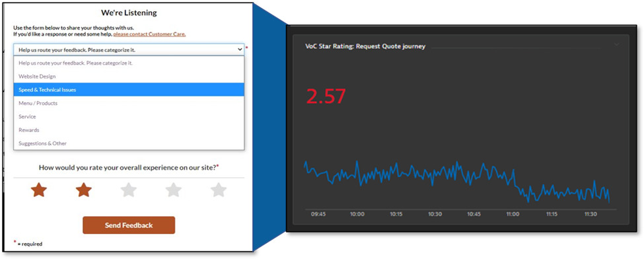Click the 11:00 time axis marker
The width and height of the screenshot is (644, 259).
(x=513, y=214)
